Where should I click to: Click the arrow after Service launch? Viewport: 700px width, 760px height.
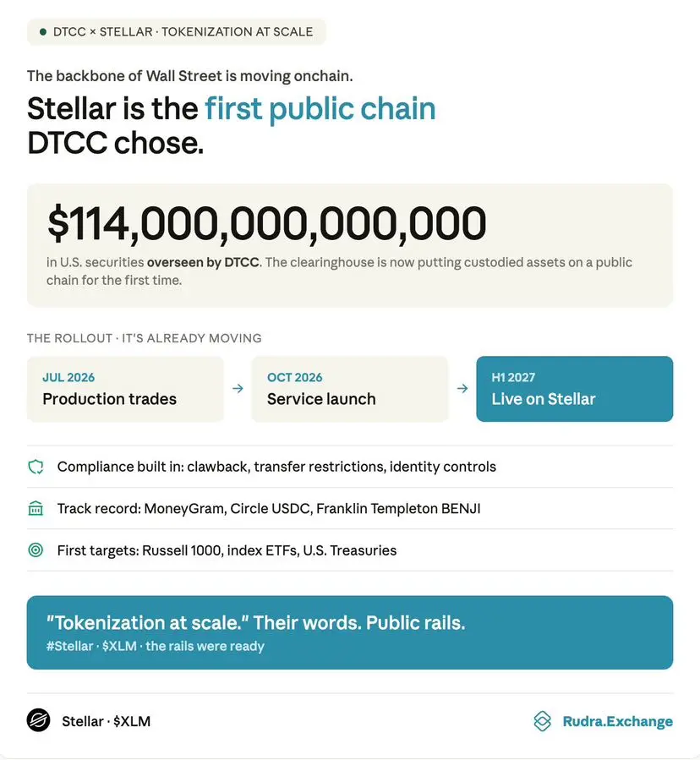462,389
